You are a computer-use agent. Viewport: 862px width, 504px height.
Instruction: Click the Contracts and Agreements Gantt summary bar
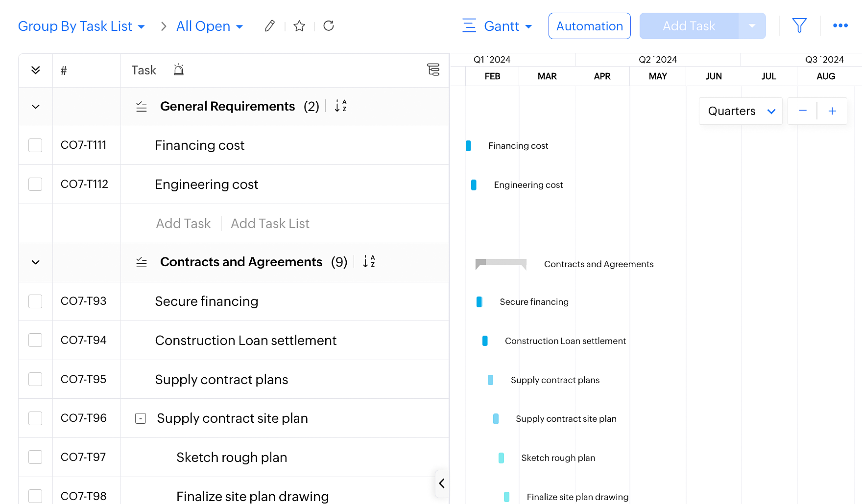click(x=501, y=263)
